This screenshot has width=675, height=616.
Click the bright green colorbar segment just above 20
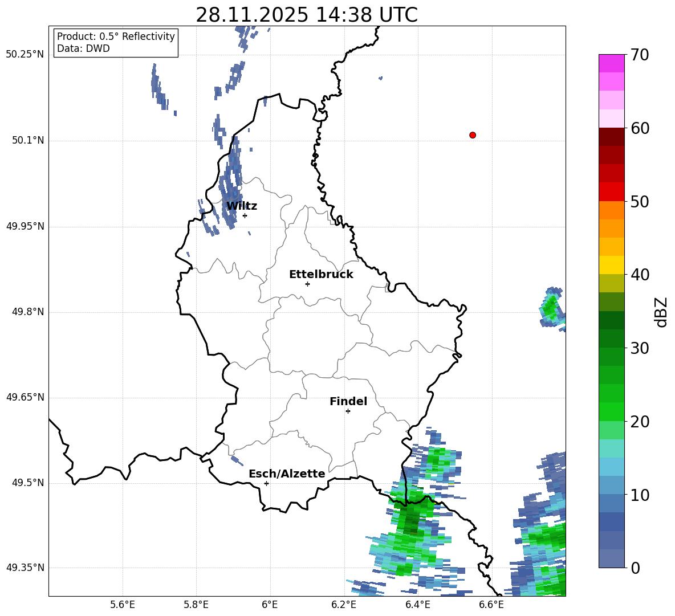tap(611, 411)
